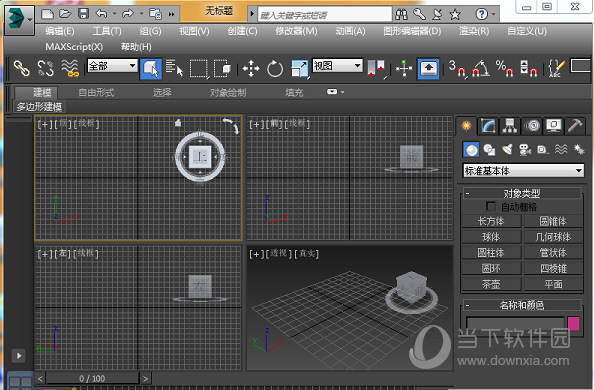
Task: Expand the 标准基本体 category dropdown
Action: tap(523, 171)
